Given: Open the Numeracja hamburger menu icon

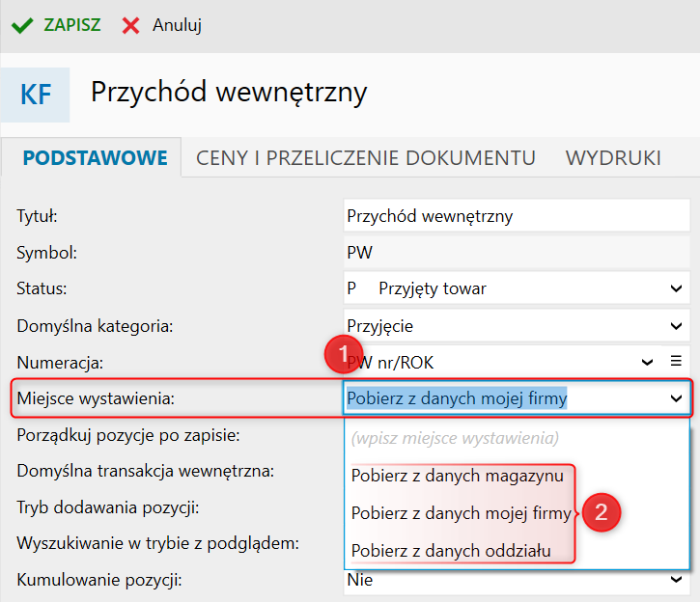Looking at the screenshot, I should click(676, 361).
